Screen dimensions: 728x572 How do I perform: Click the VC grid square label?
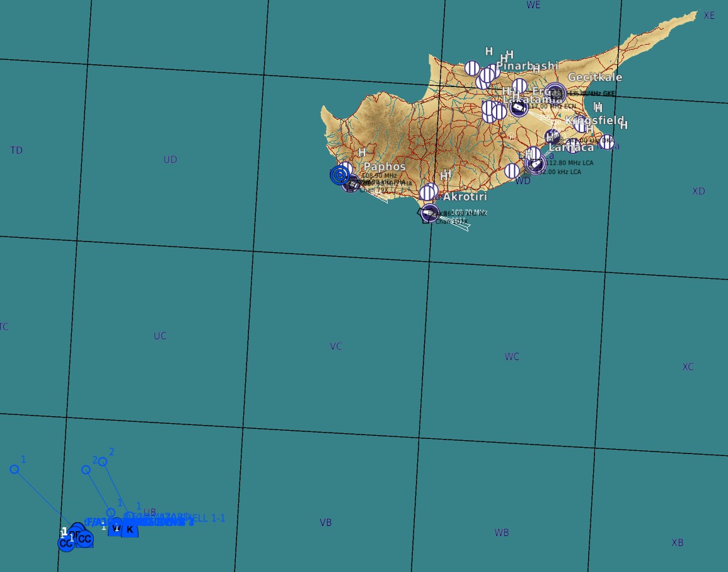(x=336, y=346)
